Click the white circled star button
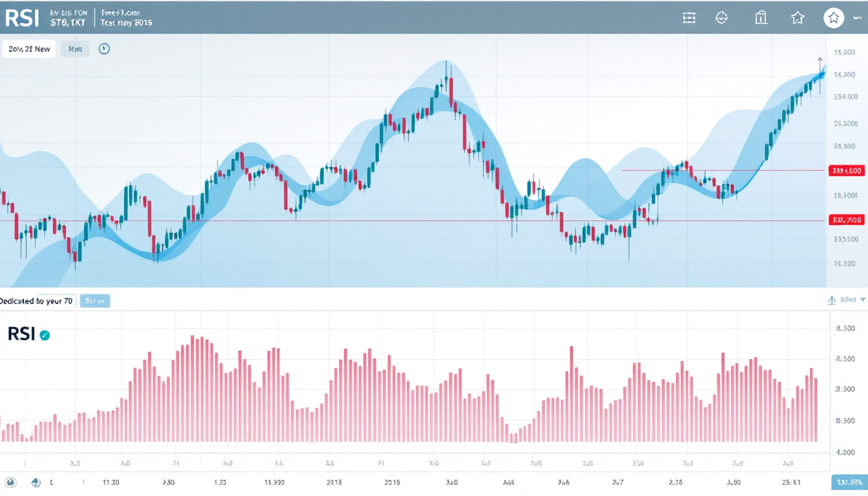Screen dimensions: 868x496 point(834,18)
